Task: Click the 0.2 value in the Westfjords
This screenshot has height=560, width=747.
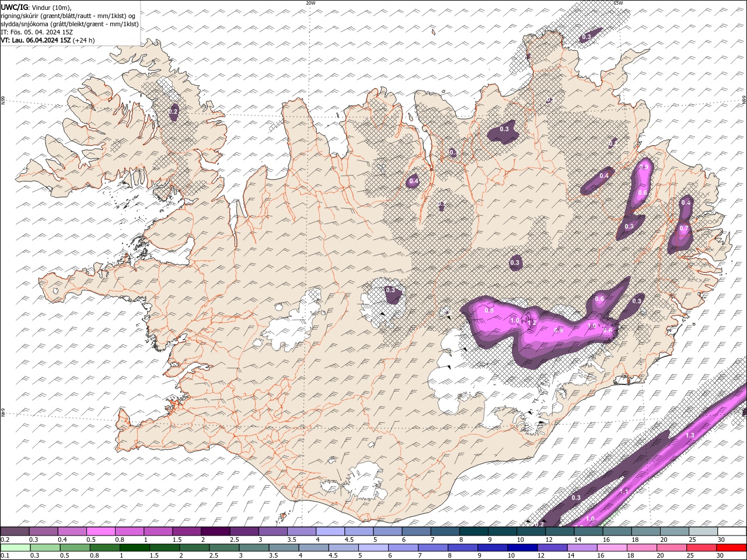Action: point(173,111)
